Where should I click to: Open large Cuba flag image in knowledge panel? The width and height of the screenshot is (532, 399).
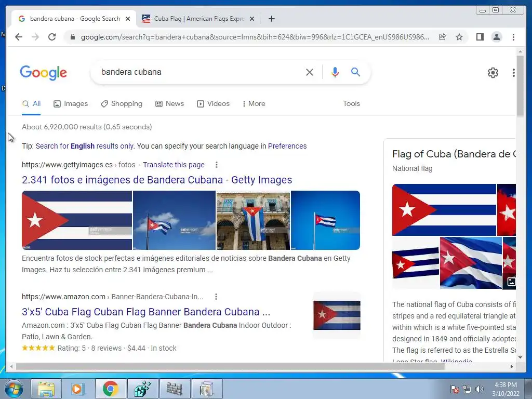pyautogui.click(x=444, y=210)
